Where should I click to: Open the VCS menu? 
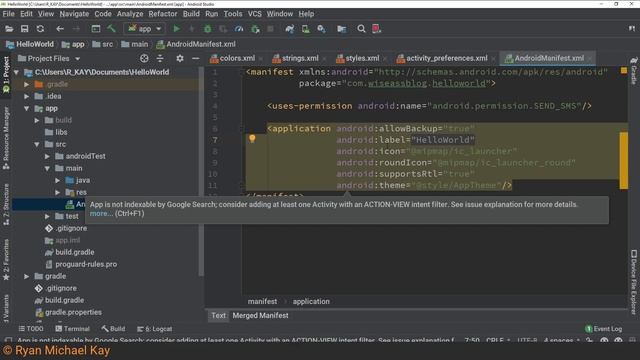pos(255,14)
